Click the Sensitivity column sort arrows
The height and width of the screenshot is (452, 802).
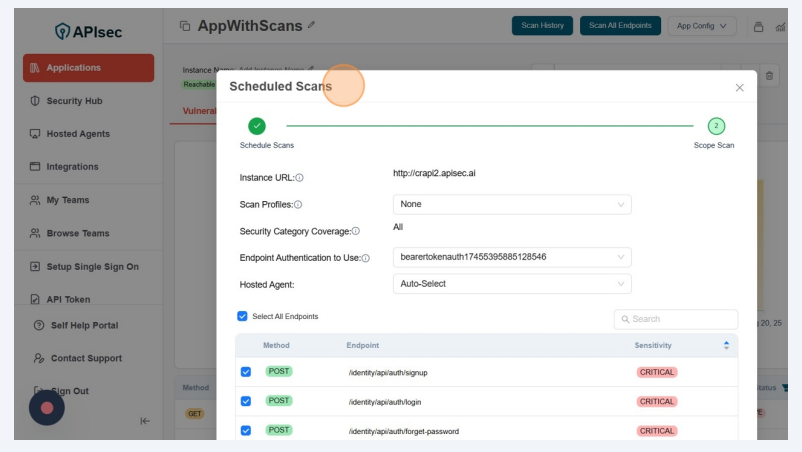[x=726, y=345]
